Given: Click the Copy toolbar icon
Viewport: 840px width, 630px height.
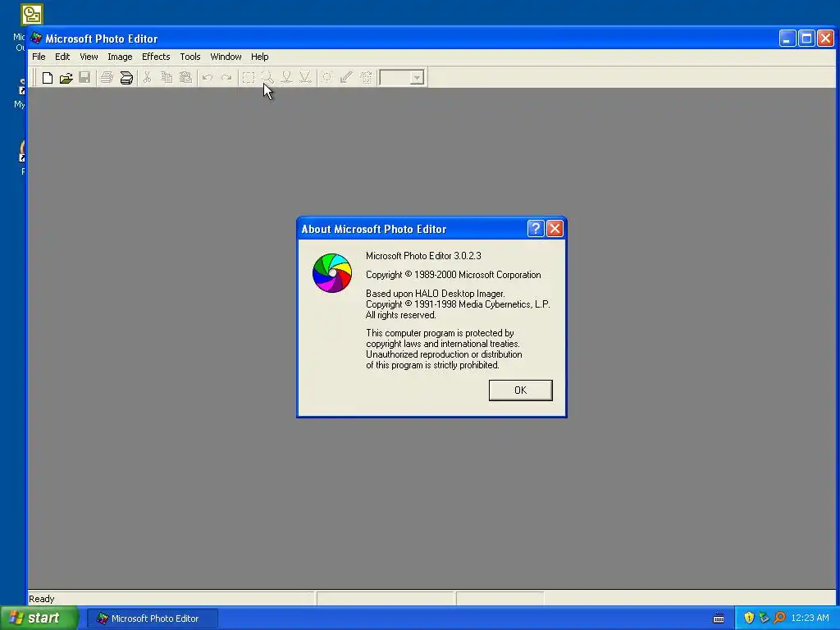Looking at the screenshot, I should tap(167, 78).
